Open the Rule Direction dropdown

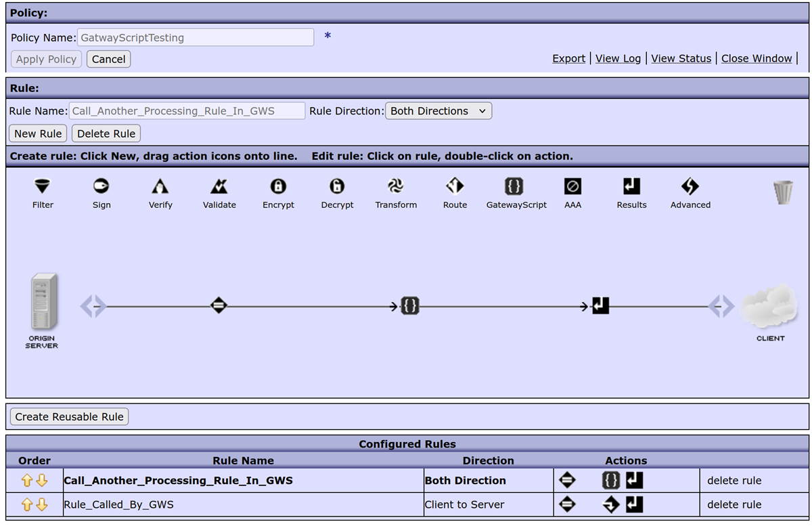(438, 111)
